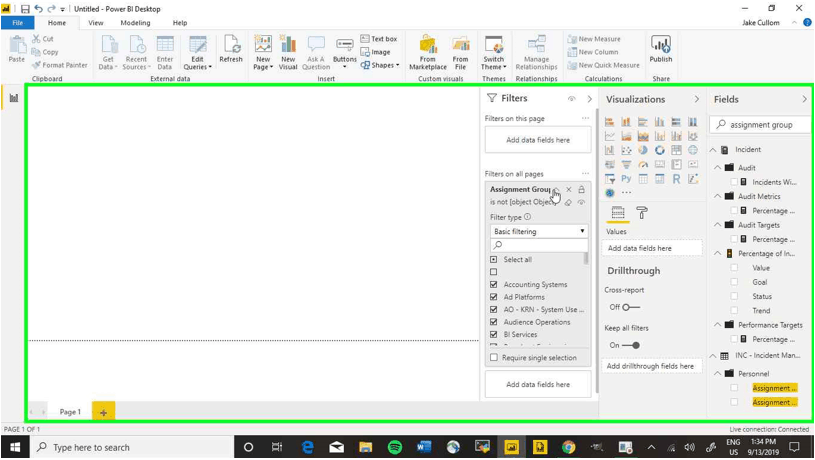The image size is (815, 460).
Task: Collapse the Incident table in Fields
Action: click(713, 150)
